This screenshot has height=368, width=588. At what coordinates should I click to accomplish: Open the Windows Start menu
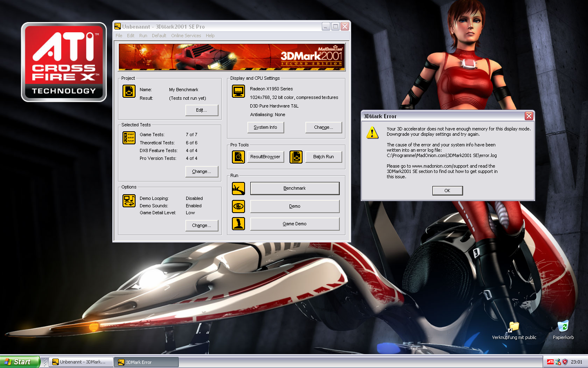[x=20, y=362]
